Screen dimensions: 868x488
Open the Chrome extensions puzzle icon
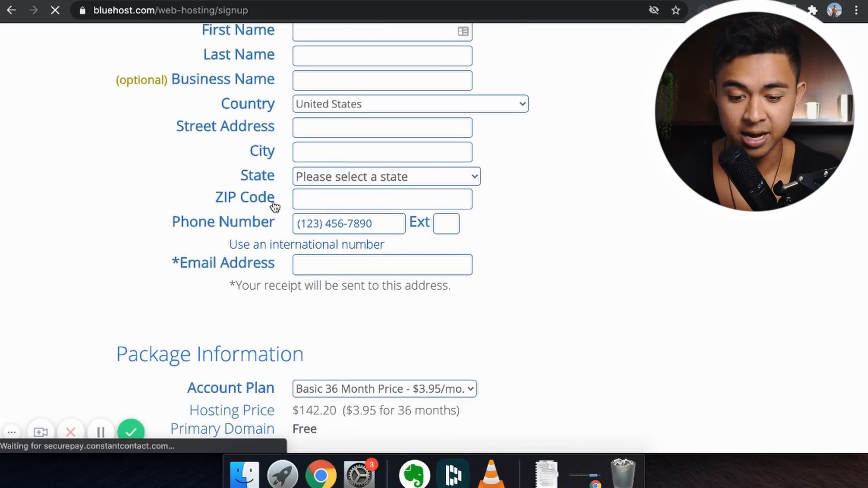[x=812, y=10]
